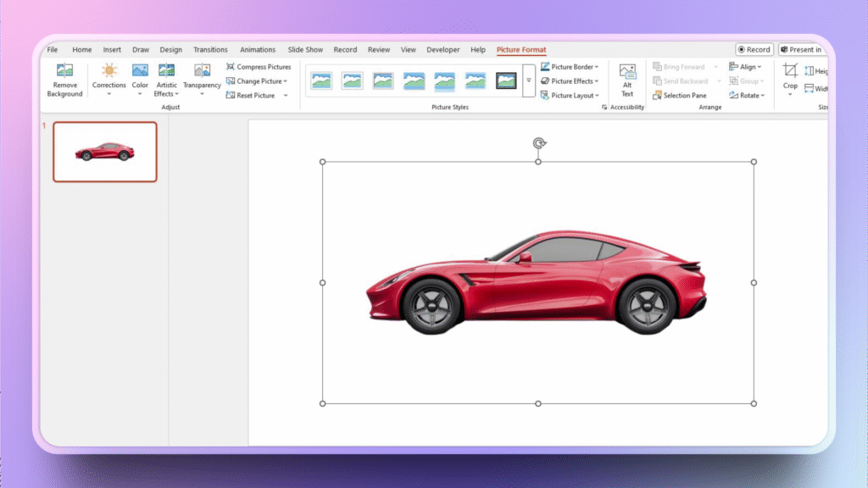
Task: Open the Transitions tab
Action: (210, 50)
